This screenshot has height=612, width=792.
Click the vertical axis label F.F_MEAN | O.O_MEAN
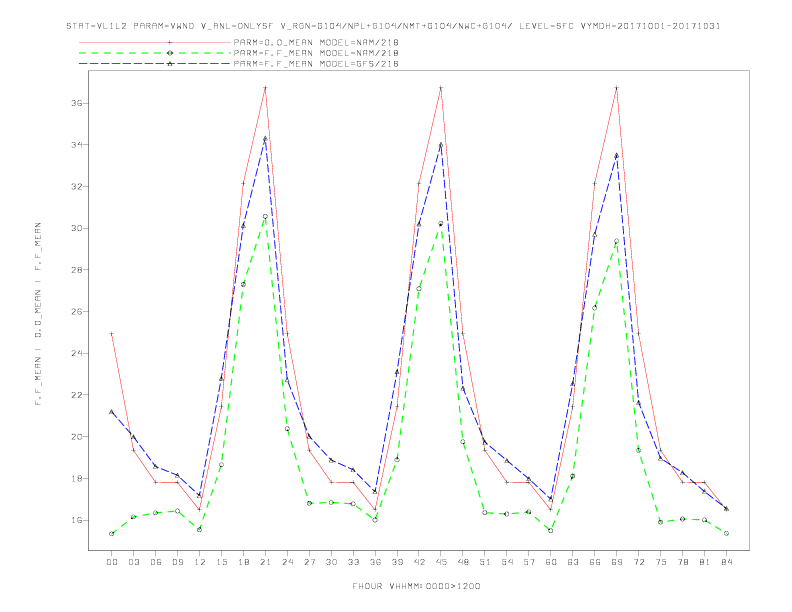(38, 314)
